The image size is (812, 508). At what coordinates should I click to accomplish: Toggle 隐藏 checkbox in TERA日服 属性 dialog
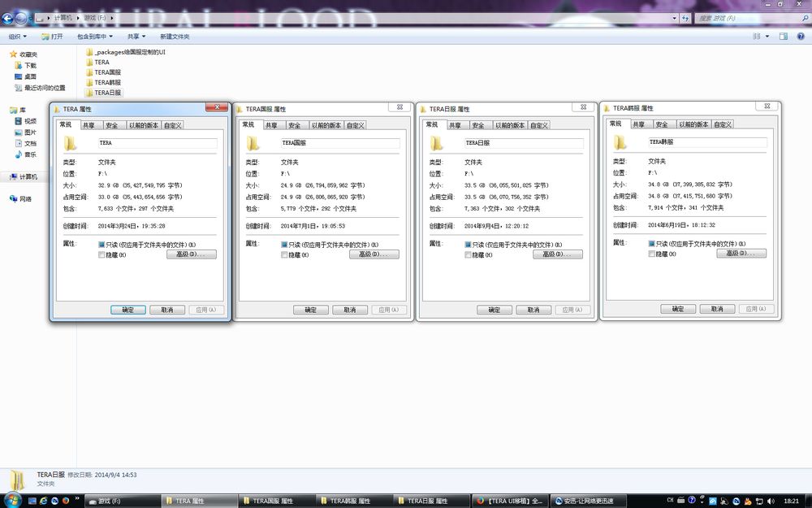pyautogui.click(x=469, y=255)
